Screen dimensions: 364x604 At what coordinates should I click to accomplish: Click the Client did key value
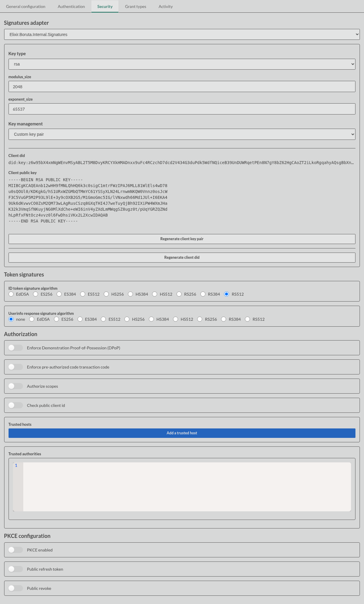point(181,163)
